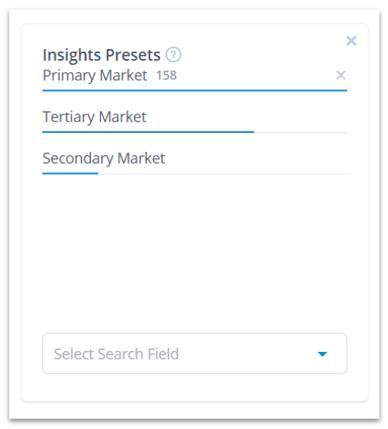
Task: Click the Secondary Market blue progress bar
Action: tap(70, 173)
